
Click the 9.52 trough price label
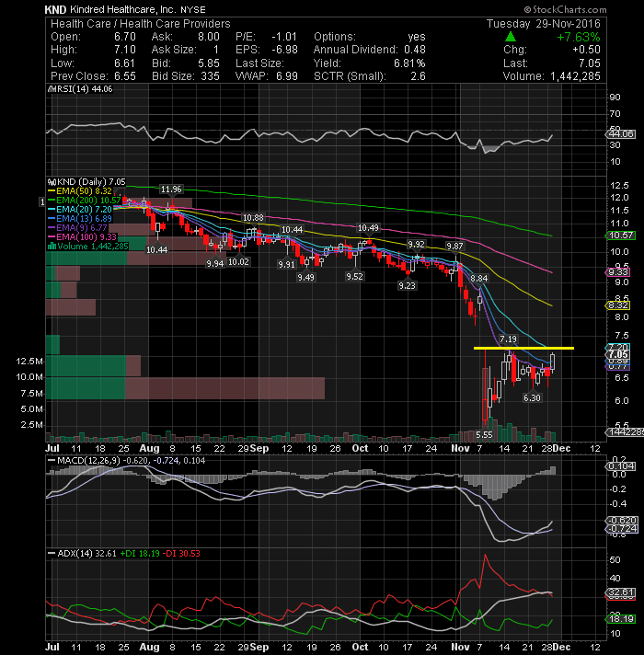354,277
